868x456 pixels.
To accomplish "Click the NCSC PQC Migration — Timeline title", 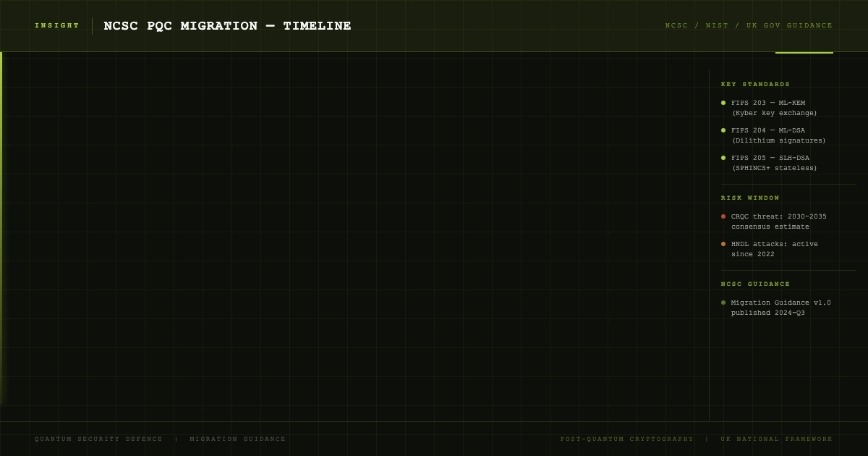I will pyautogui.click(x=227, y=26).
